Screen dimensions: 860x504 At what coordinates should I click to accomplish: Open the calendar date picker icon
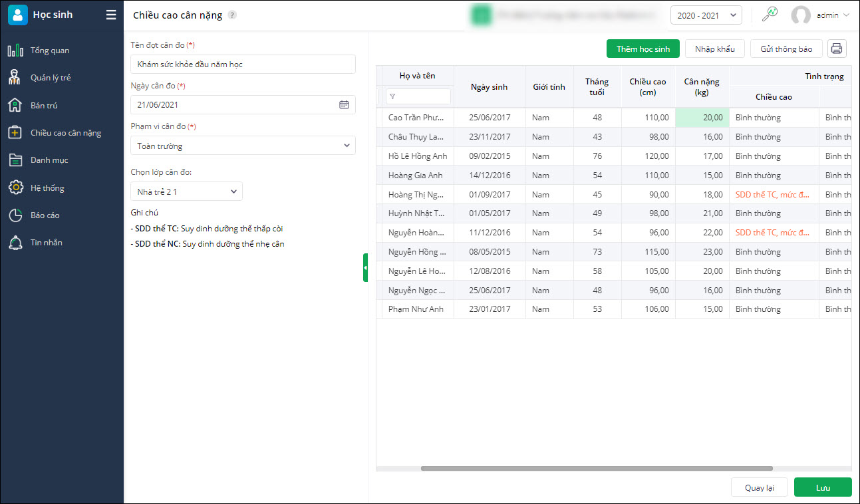click(x=344, y=104)
